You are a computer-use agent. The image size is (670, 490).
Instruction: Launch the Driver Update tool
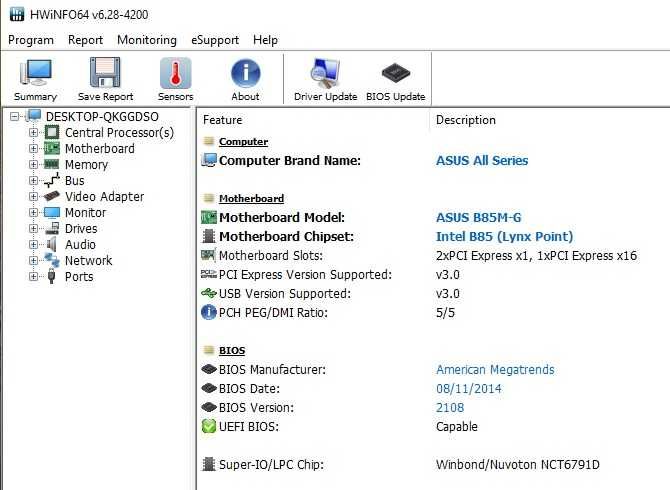click(325, 73)
